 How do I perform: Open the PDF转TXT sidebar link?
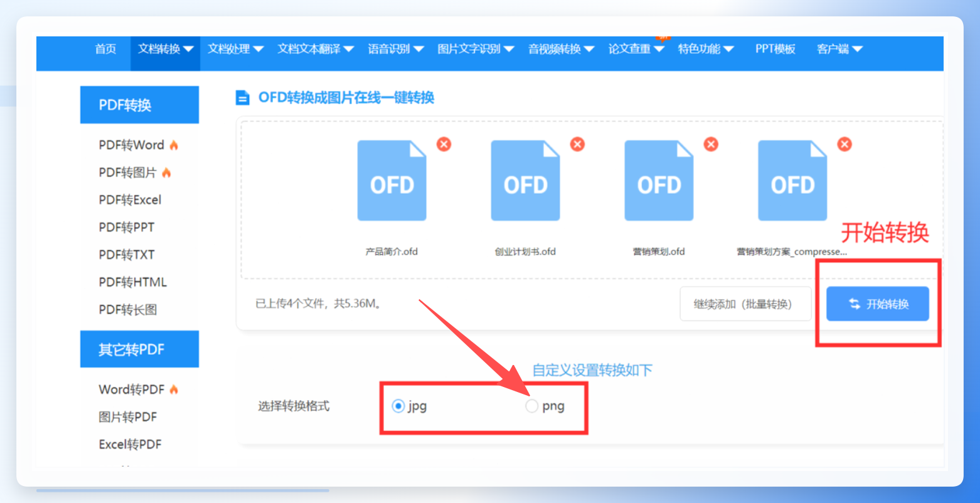pyautogui.click(x=126, y=255)
